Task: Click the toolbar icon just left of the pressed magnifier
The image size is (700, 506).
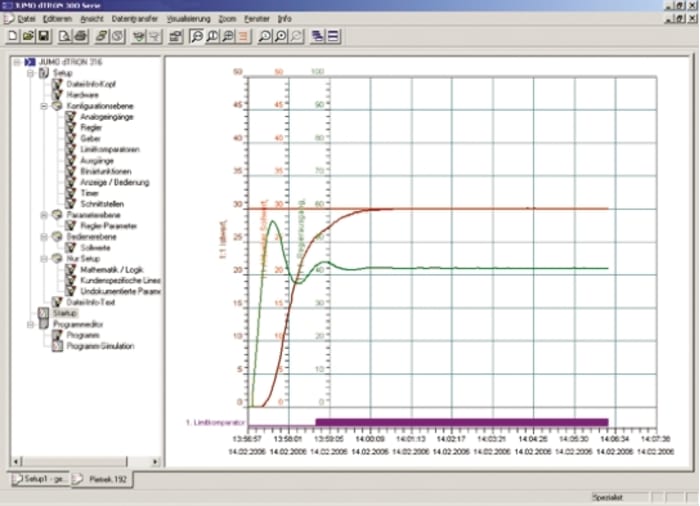Action: point(176,36)
